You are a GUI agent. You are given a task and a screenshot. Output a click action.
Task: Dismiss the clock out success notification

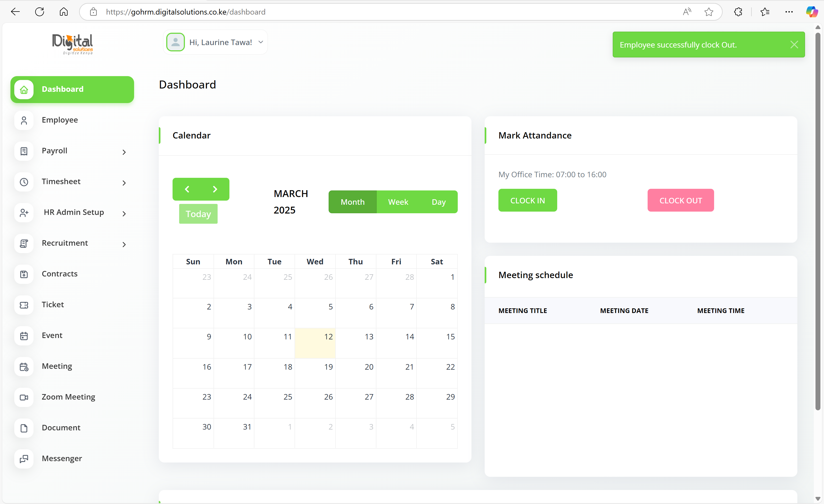coord(794,45)
